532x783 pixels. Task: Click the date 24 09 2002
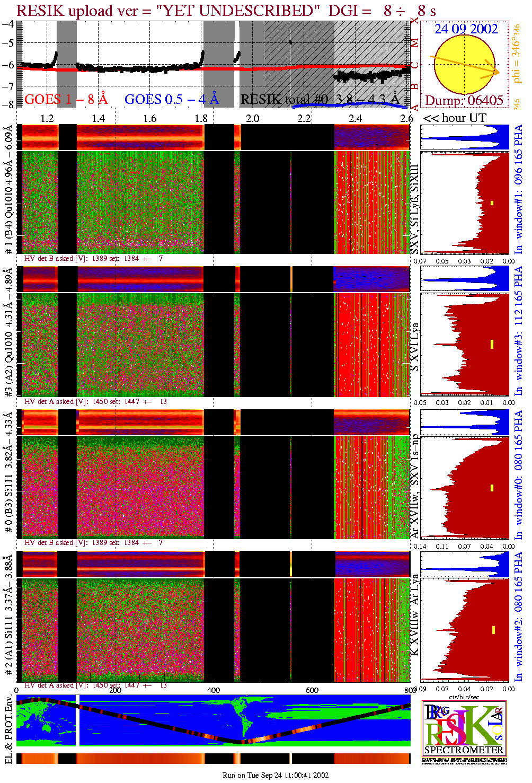click(x=466, y=29)
